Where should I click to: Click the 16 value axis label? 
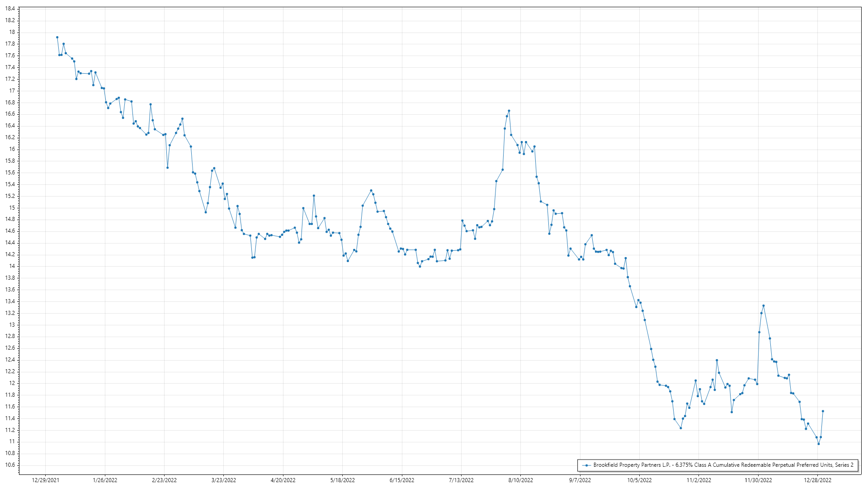pyautogui.click(x=12, y=149)
